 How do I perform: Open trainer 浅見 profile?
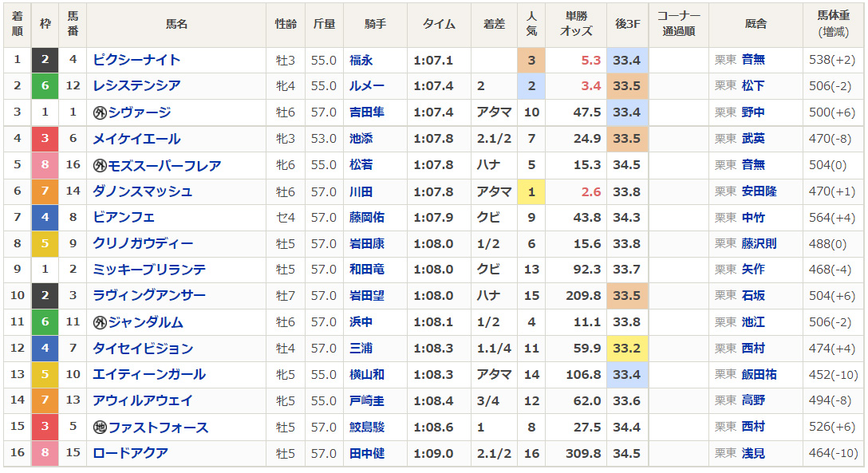click(753, 453)
